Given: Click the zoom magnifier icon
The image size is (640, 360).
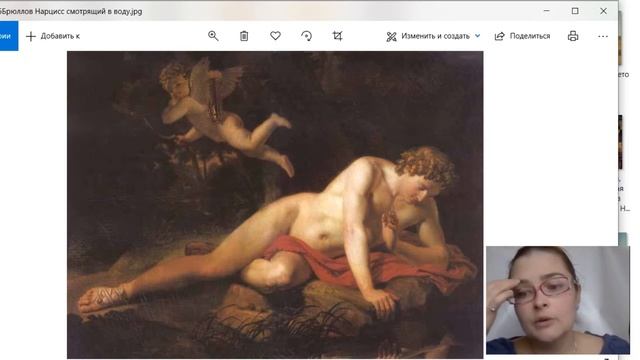Looking at the screenshot, I should 213,36.
